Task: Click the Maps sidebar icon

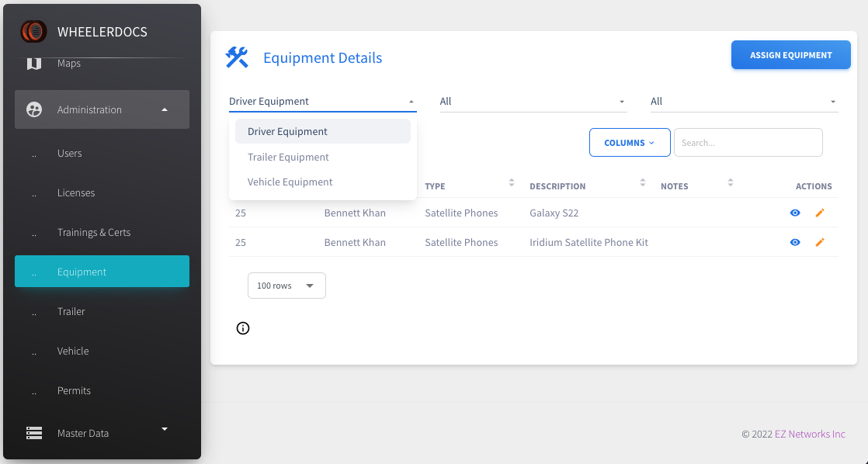Action: point(34,64)
